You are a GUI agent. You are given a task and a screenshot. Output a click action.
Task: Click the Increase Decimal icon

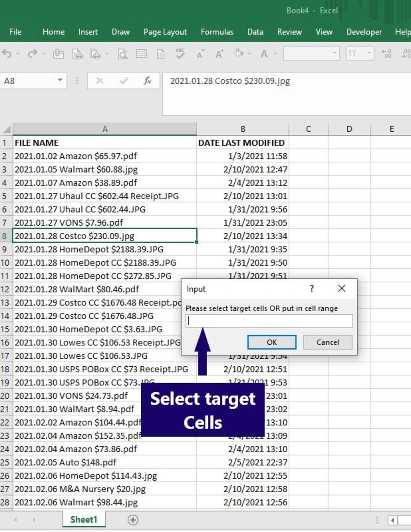[386, 53]
